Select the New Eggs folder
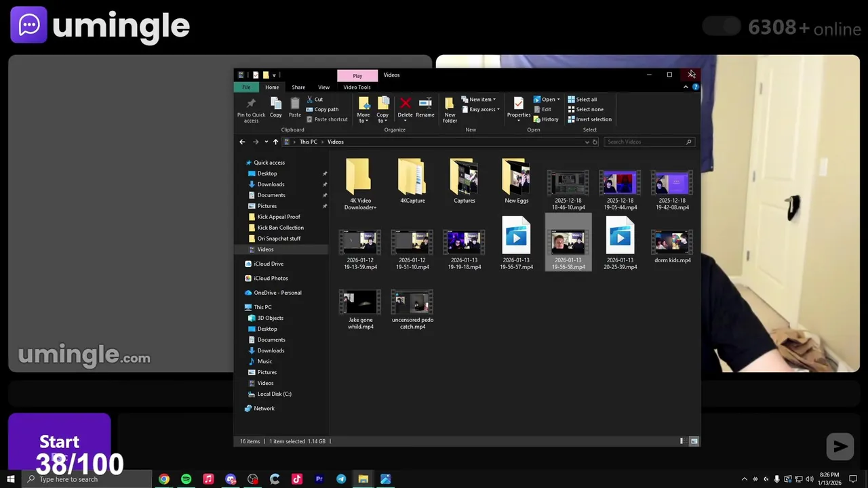 click(516, 177)
